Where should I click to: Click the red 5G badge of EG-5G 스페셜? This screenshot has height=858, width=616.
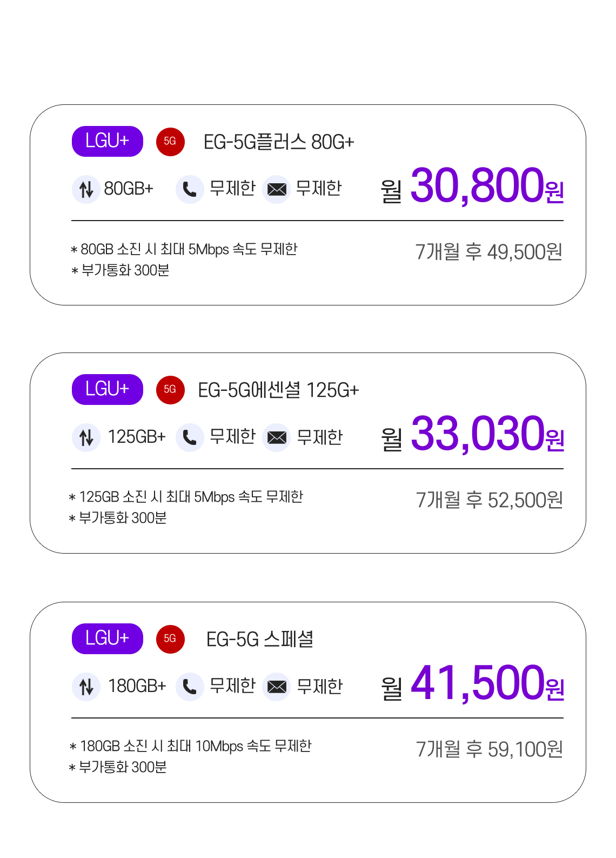tap(170, 639)
